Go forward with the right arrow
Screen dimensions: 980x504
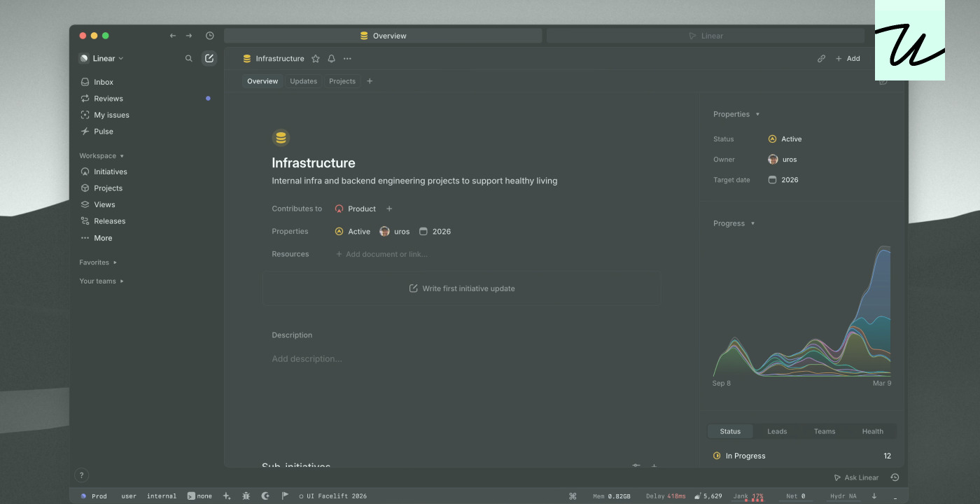point(189,36)
